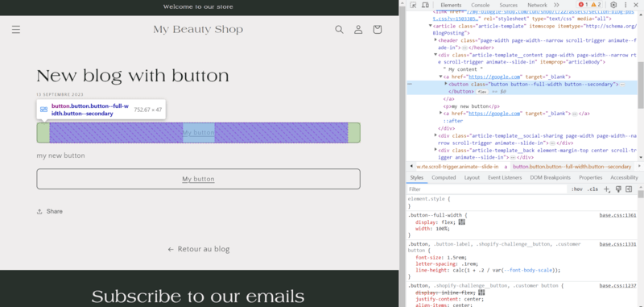
Task: Open the Properties tab
Action: 591,177
